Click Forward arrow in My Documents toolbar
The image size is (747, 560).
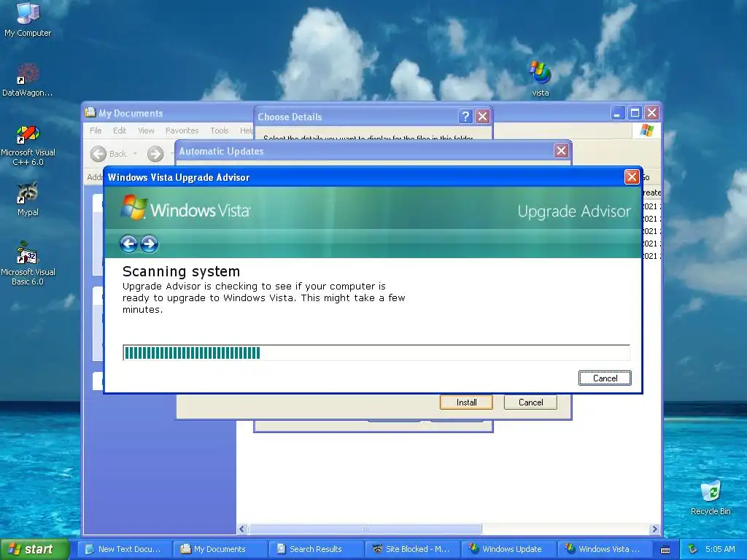click(155, 154)
